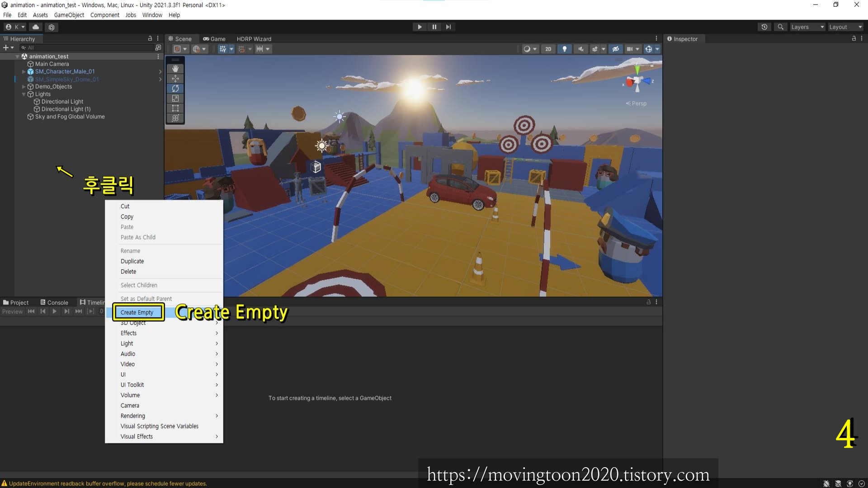868x488 pixels.
Task: Collapse the Lights group
Action: [24, 94]
